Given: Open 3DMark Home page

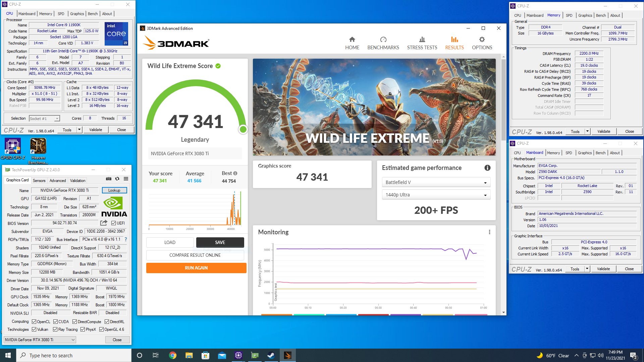Looking at the screenshot, I should (x=352, y=43).
